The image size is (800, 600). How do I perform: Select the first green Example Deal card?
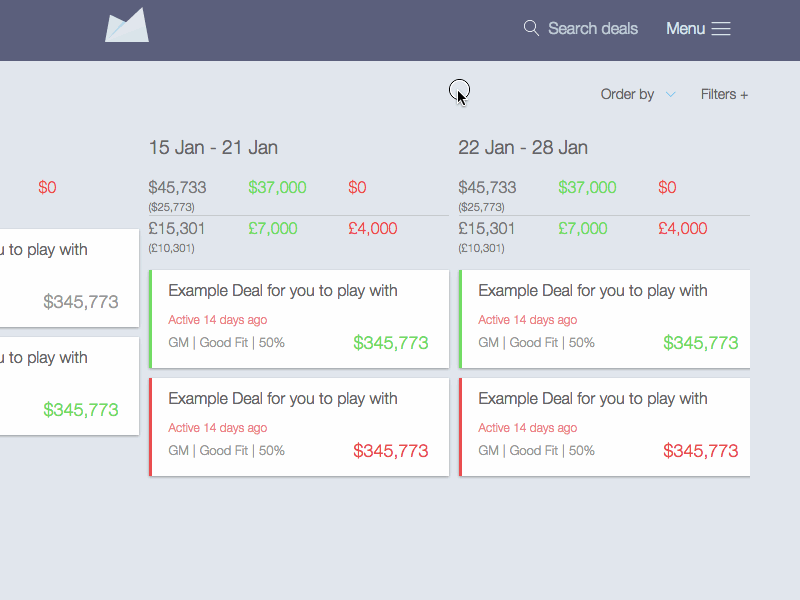point(299,319)
